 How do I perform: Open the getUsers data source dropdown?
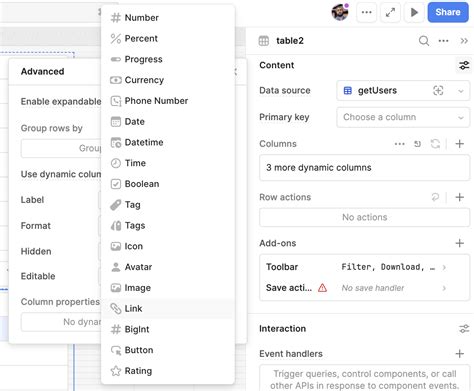click(403, 90)
